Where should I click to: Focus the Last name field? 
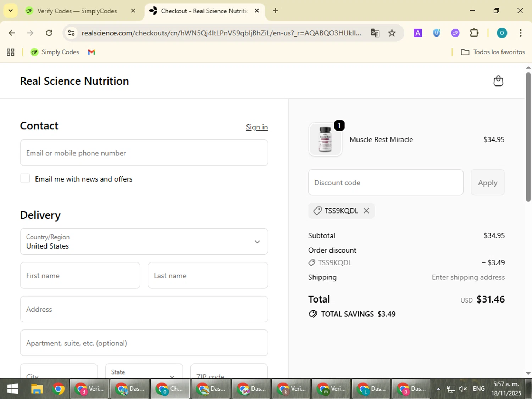208,275
